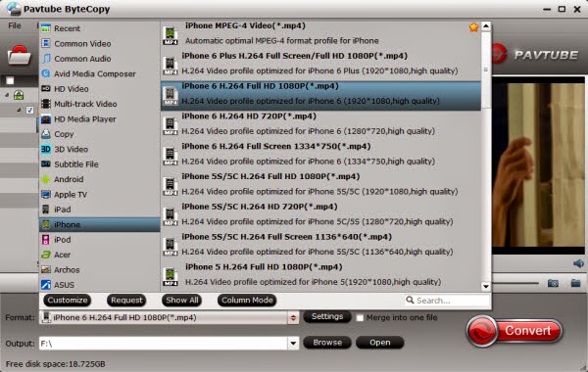Click the preview playback progress slider
The image size is (588, 372).
(x=515, y=283)
